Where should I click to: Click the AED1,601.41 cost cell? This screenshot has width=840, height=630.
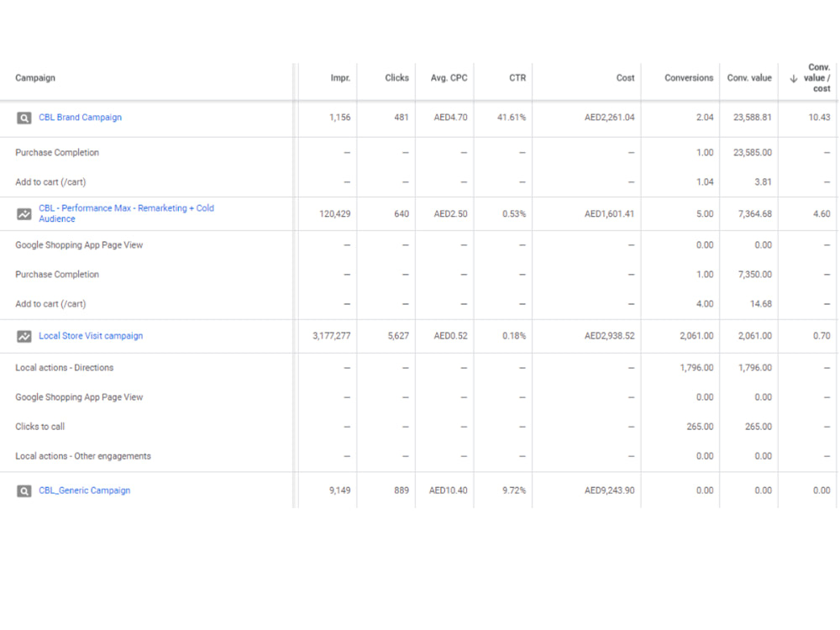pyautogui.click(x=610, y=213)
